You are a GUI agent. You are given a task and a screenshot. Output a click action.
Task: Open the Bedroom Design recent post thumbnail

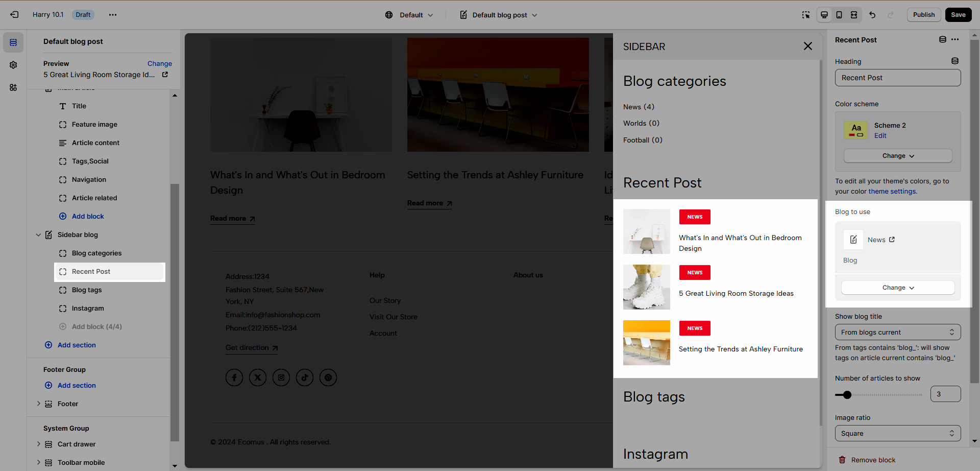647,231
